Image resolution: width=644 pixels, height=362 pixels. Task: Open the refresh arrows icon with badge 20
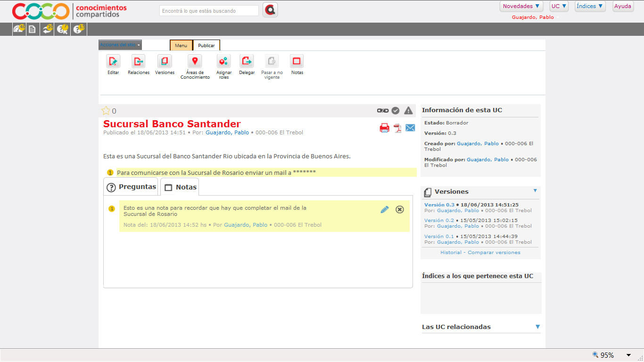[47, 29]
